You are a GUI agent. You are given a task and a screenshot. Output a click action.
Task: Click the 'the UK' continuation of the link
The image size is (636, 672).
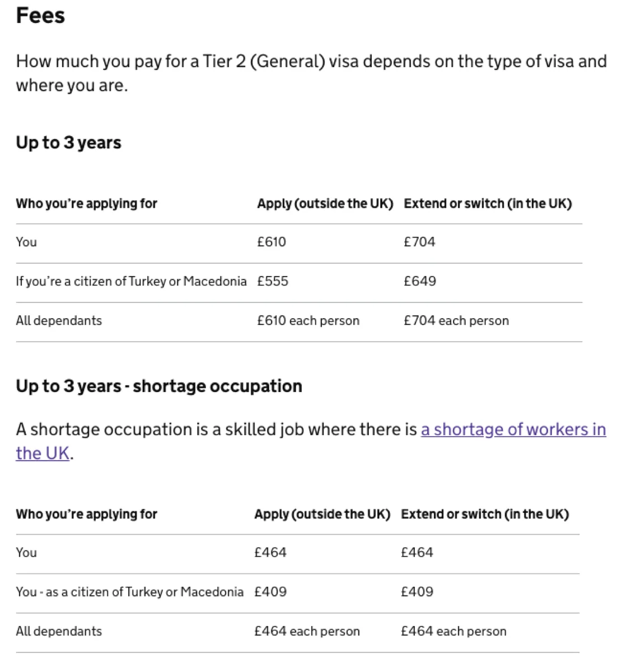pos(43,454)
